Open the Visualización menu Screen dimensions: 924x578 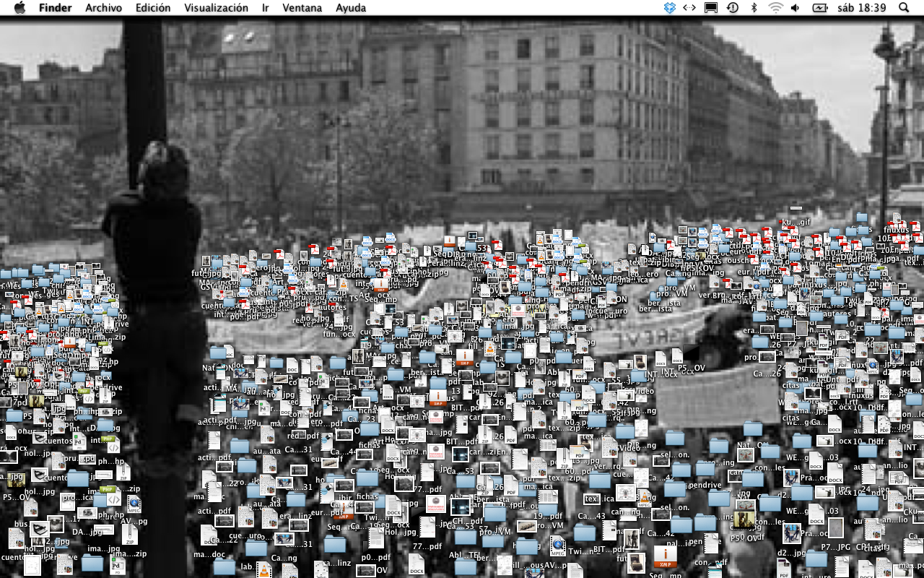click(216, 8)
